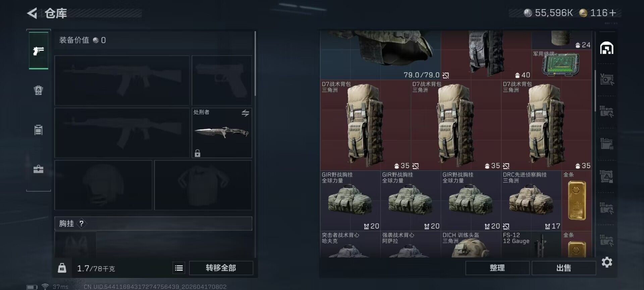Select the pistol weapons tab in sidebar

(x=39, y=51)
